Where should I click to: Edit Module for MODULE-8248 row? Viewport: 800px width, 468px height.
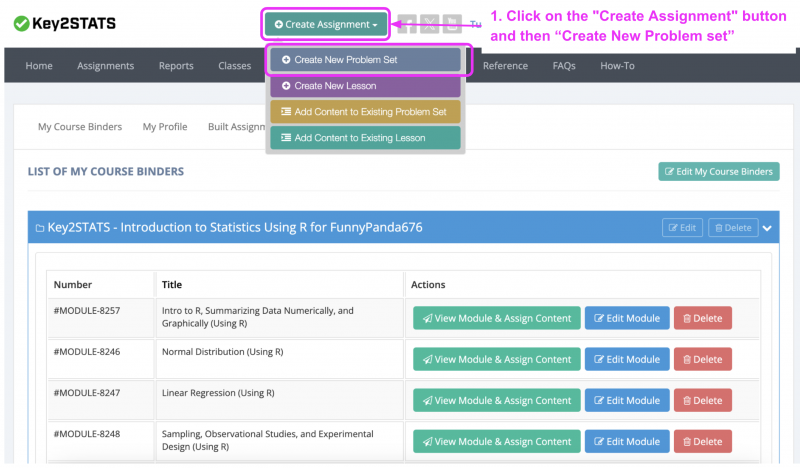(627, 441)
